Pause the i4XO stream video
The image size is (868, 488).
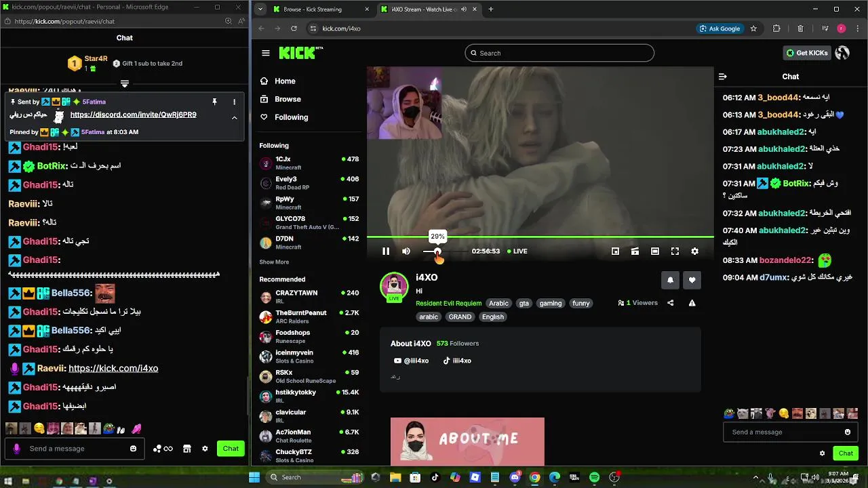386,251
